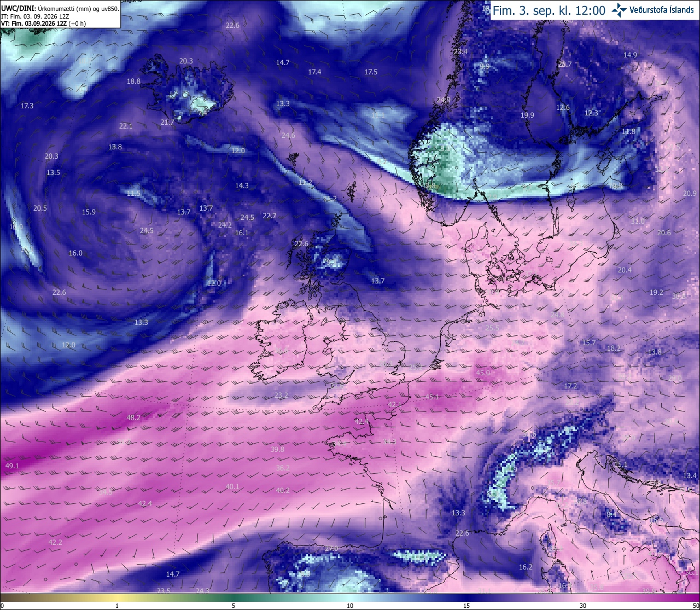Click the 49.1 value label on the map
Image resolution: width=700 pixels, height=610 pixels.
[x=12, y=466]
